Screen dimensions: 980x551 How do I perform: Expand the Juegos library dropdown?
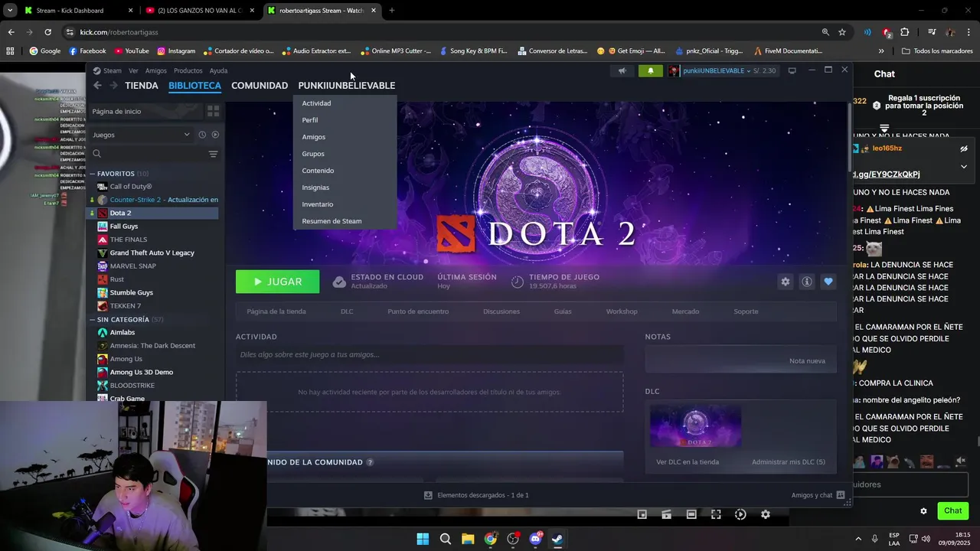tap(141, 135)
